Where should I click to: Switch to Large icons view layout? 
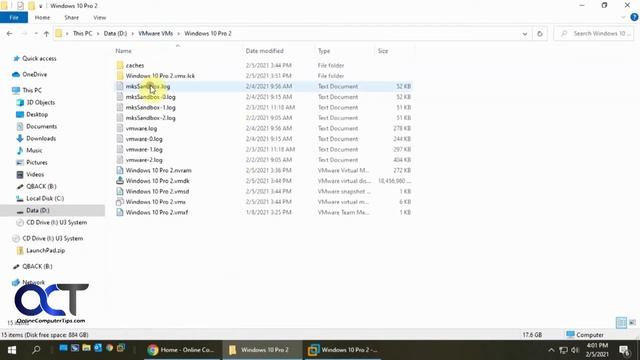click(x=632, y=322)
